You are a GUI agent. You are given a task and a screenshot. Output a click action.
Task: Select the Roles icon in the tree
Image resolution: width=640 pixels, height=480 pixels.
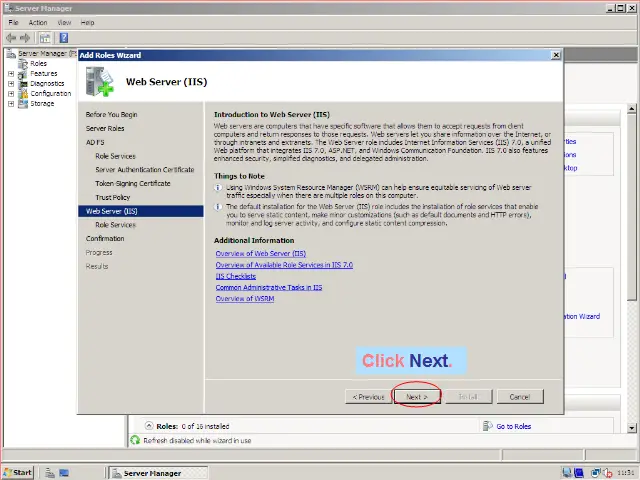coord(23,64)
